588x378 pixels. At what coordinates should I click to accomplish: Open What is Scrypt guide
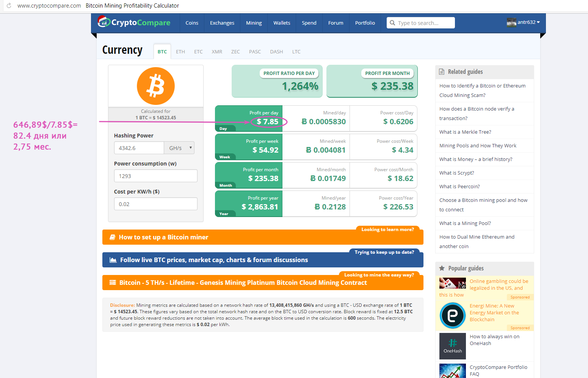(456, 173)
